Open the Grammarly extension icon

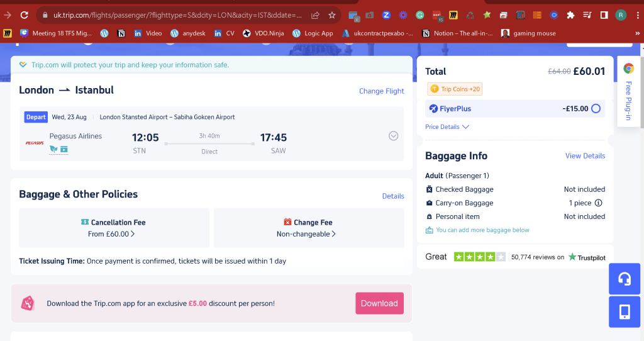pyautogui.click(x=419, y=15)
